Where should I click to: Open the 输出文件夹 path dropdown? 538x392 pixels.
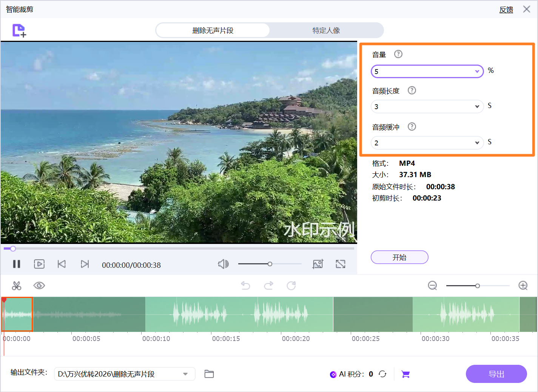(x=185, y=374)
